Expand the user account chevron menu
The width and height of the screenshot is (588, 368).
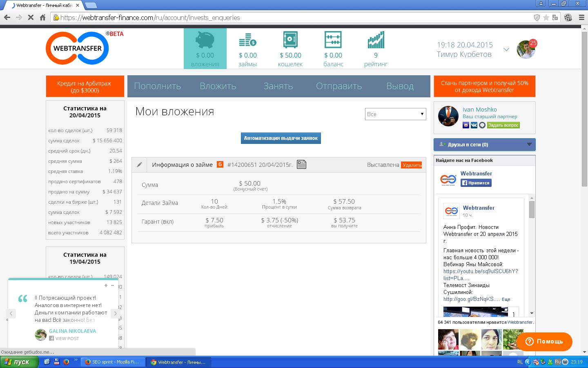(506, 49)
